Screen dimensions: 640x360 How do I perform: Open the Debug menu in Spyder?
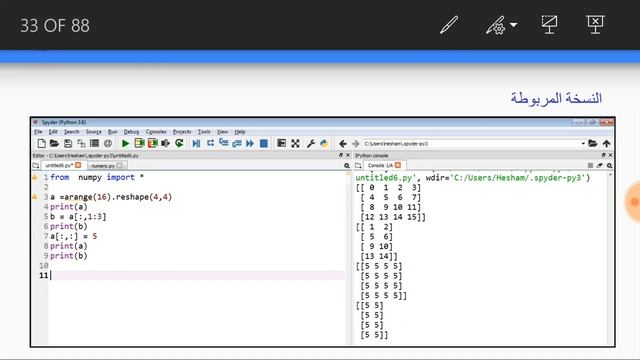click(x=131, y=132)
